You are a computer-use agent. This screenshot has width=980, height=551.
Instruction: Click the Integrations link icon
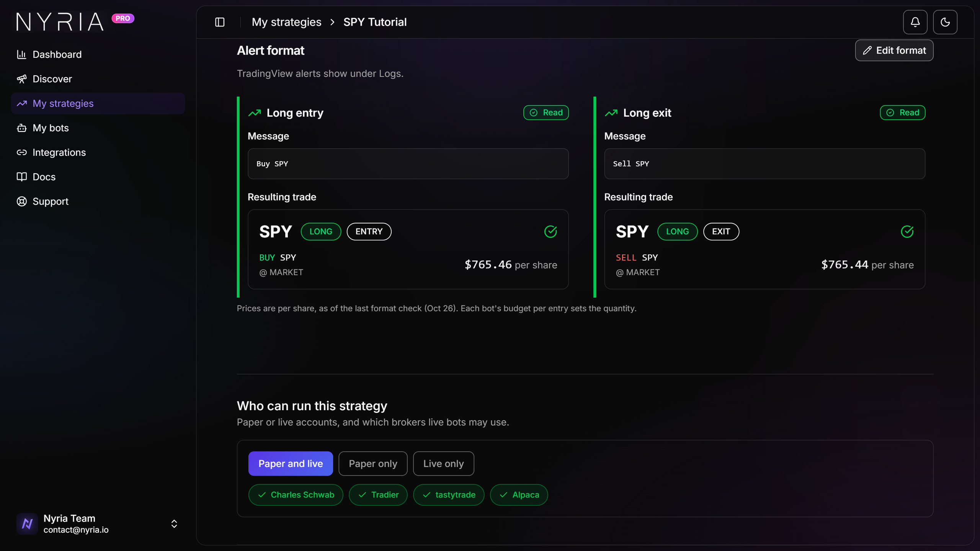tap(21, 152)
